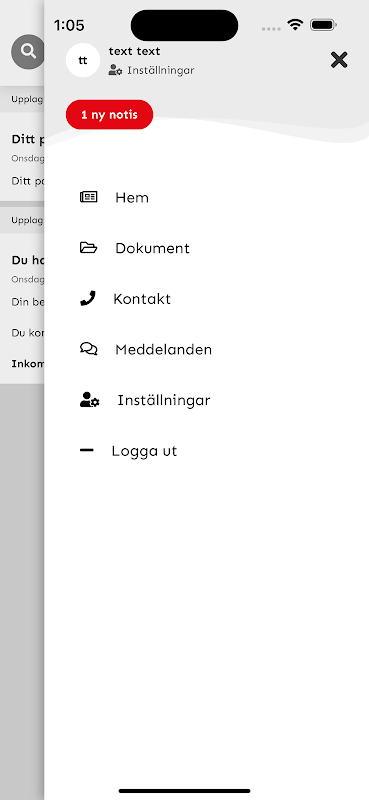Tap the magnifying glass search icon

(28, 52)
